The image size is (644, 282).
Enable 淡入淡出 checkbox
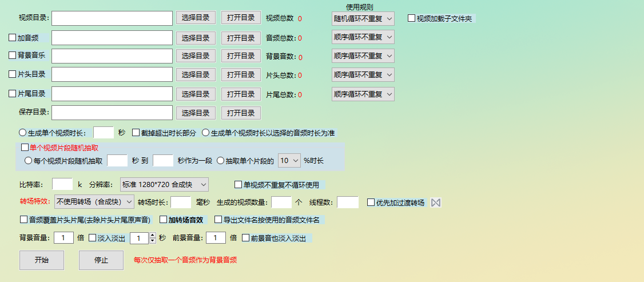point(93,237)
